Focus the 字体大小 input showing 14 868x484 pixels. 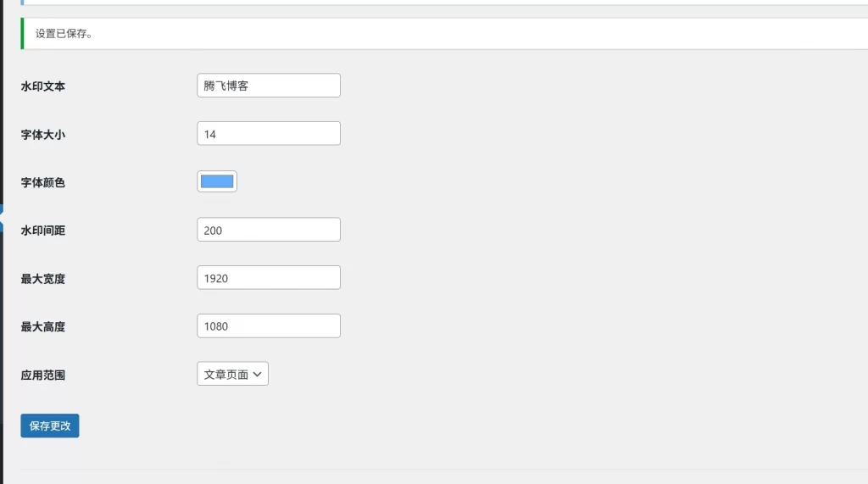click(268, 134)
